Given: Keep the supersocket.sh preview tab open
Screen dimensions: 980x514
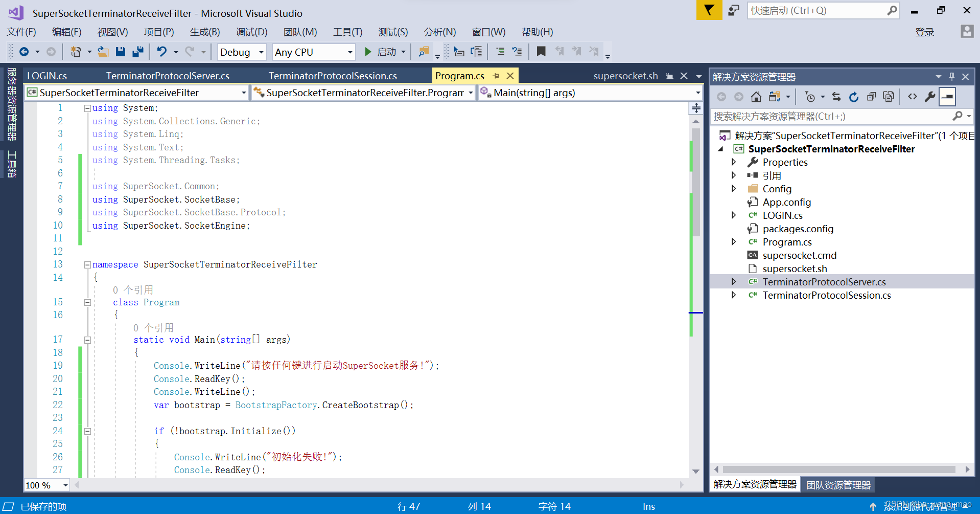Looking at the screenshot, I should [669, 76].
